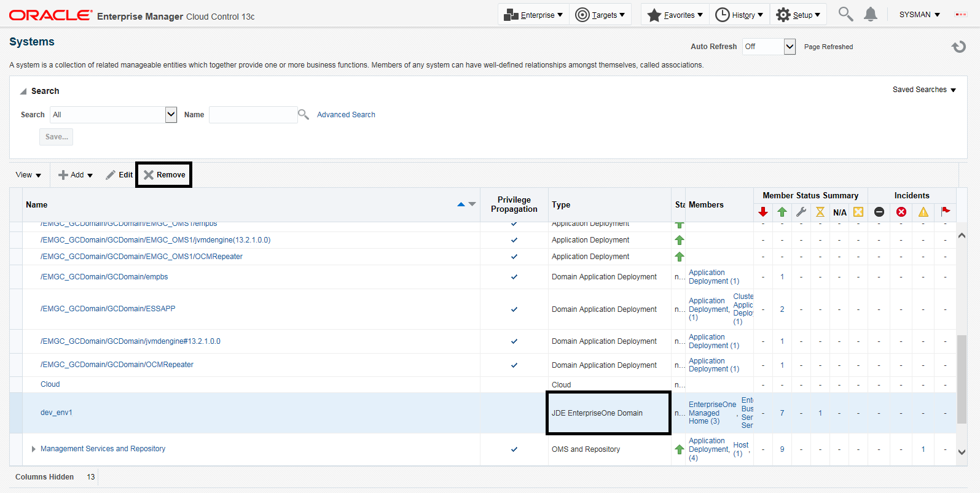Open the Targets menu
Image resolution: width=980 pixels, height=493 pixels.
pos(600,15)
